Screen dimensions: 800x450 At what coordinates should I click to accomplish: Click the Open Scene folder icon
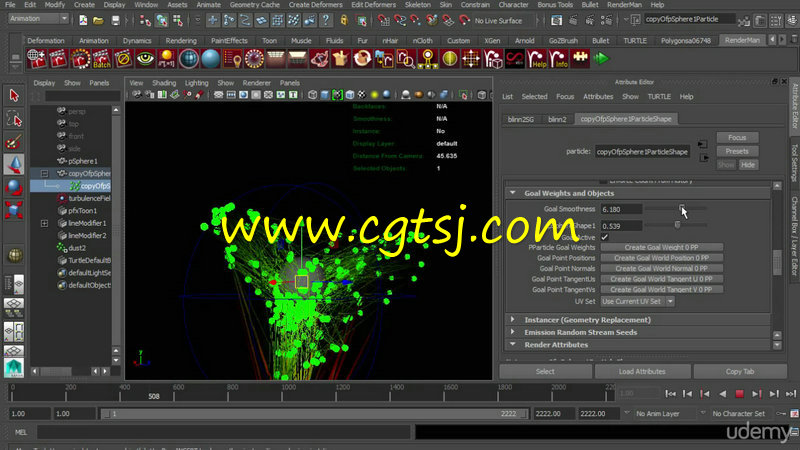(x=98, y=20)
